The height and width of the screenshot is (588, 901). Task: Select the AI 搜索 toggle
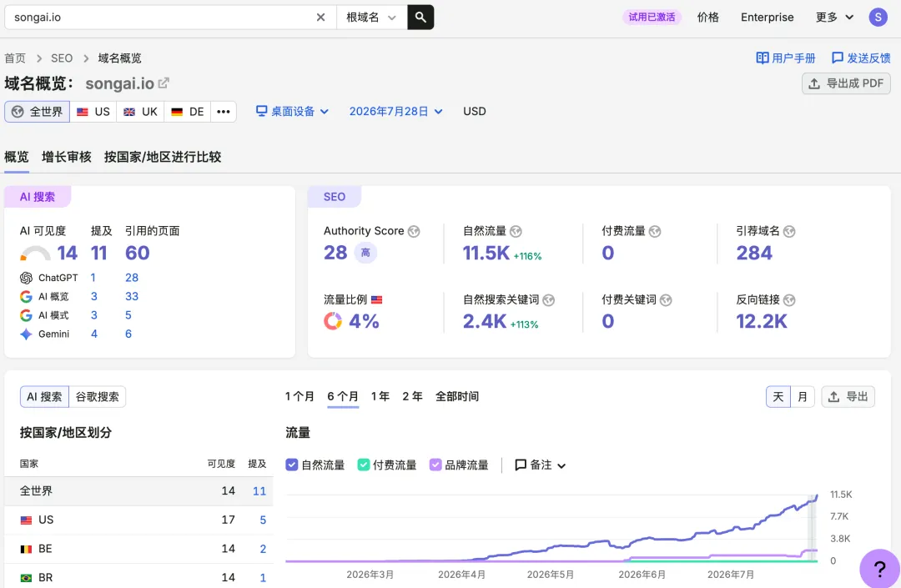coord(44,397)
